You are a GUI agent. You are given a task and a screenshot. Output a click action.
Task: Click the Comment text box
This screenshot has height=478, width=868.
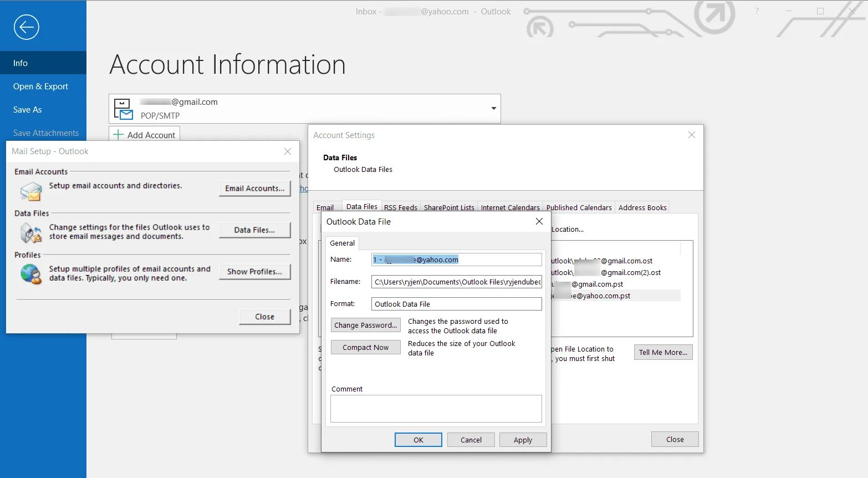click(x=436, y=409)
